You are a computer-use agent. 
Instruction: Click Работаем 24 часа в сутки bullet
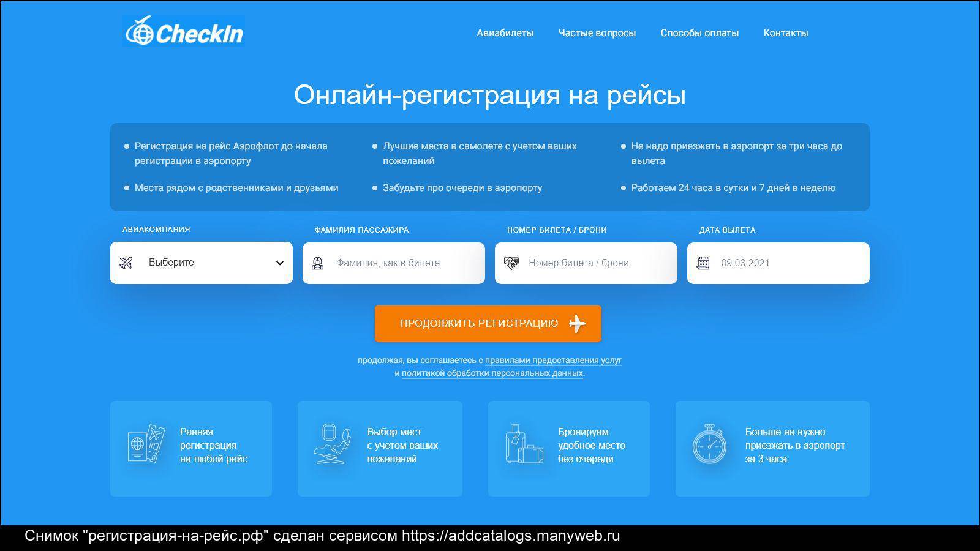(733, 188)
